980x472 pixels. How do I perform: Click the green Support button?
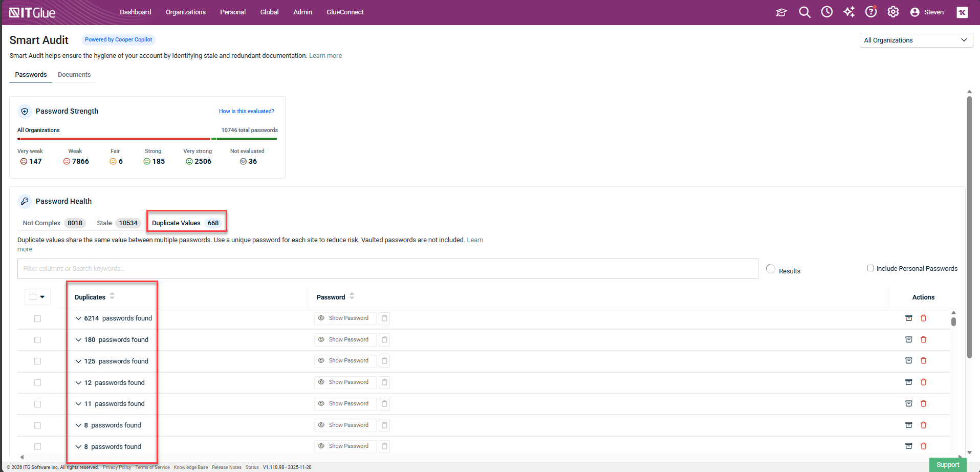(947, 465)
